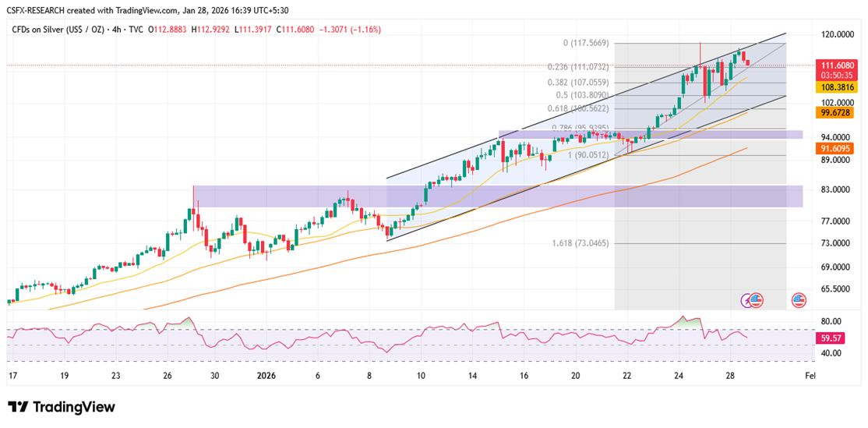Click the TradingView logo
This screenshot has width=868, height=428.
[x=62, y=407]
